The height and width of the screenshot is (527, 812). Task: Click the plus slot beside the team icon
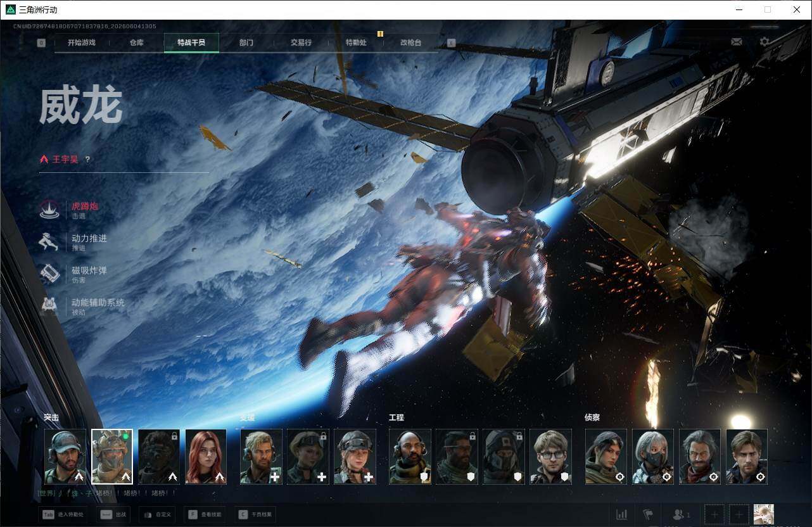714,514
